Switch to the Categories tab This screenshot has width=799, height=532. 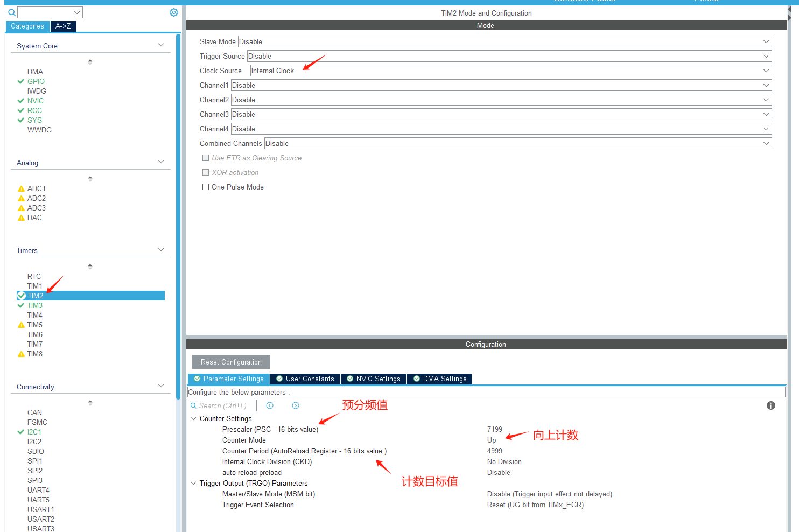click(27, 26)
